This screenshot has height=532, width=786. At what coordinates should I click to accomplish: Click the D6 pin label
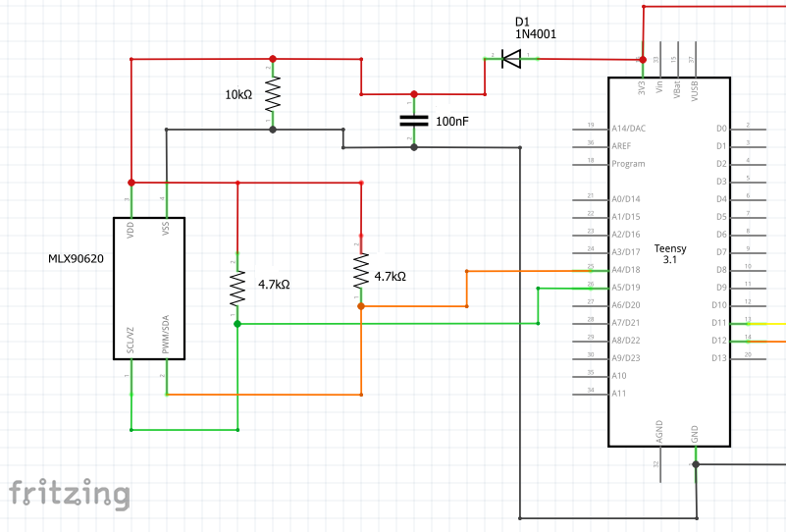coord(721,235)
